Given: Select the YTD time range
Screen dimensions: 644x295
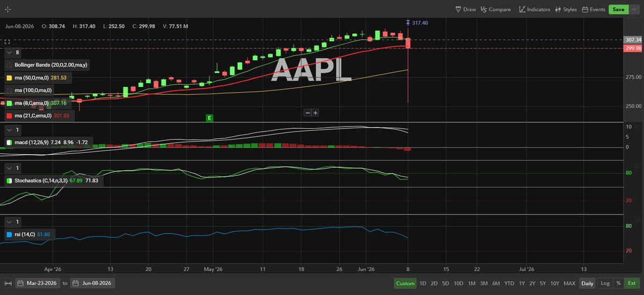Looking at the screenshot, I should click(x=509, y=283).
